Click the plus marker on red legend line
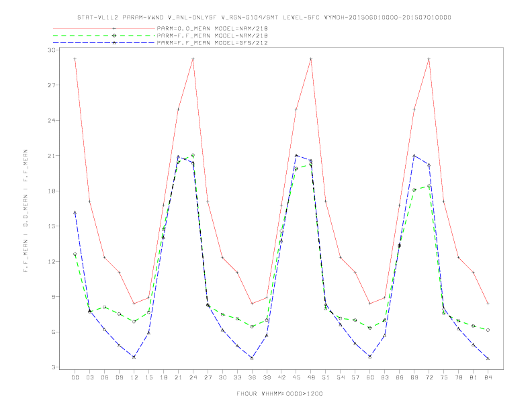Image resolution: width=532 pixels, height=411 pixels. pos(114,28)
